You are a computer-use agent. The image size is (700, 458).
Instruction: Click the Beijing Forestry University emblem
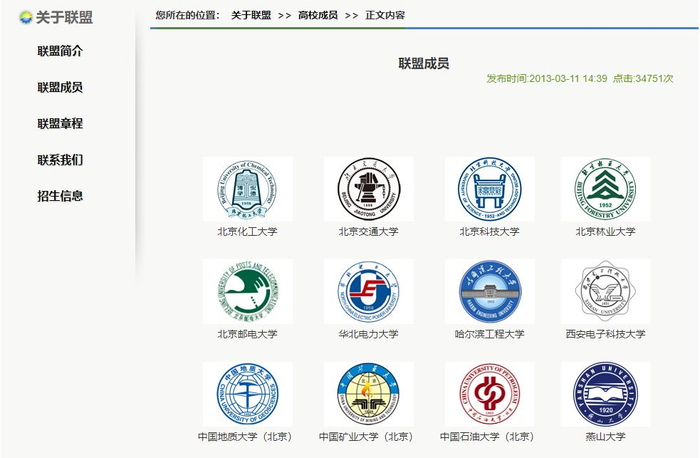click(x=605, y=189)
